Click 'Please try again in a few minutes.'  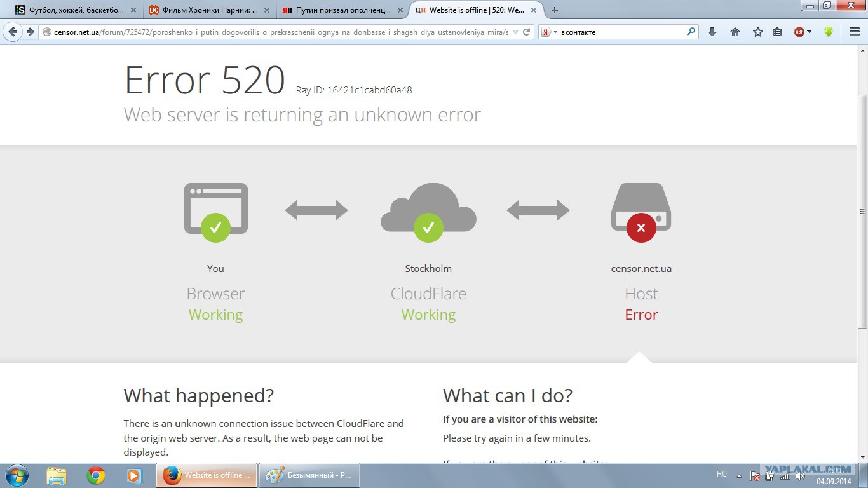coord(517,438)
